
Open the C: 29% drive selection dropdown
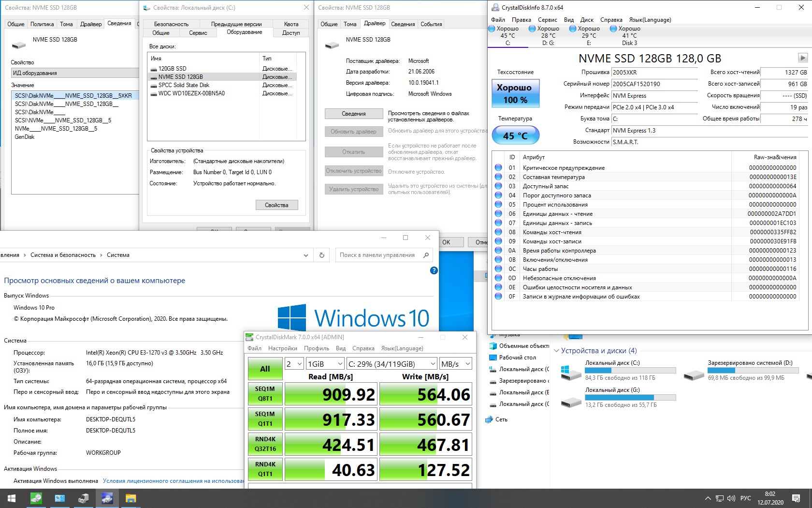[x=392, y=364]
